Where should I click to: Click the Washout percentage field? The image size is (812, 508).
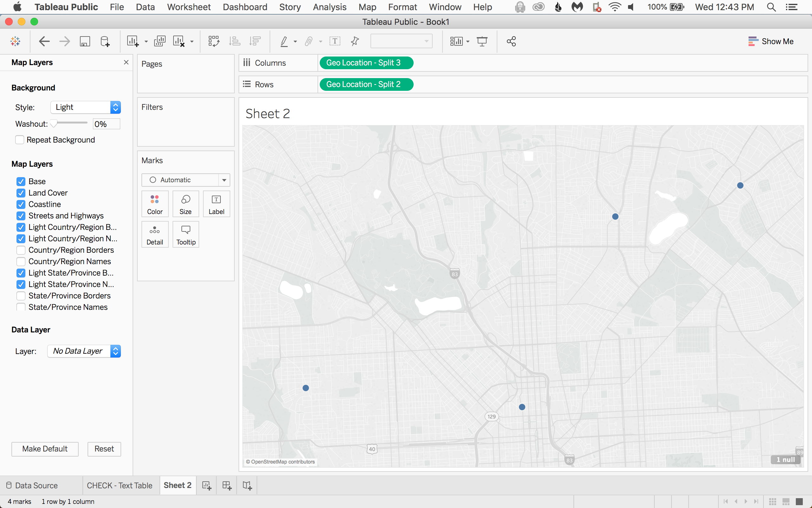point(106,124)
